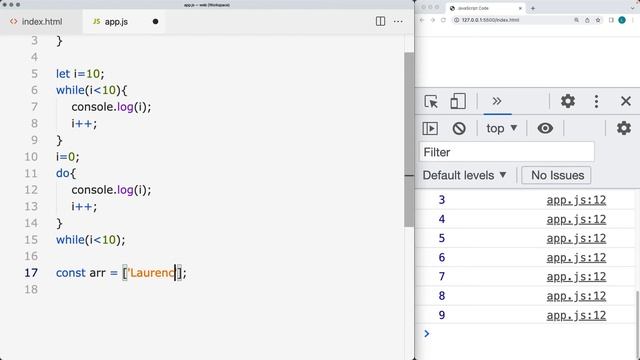
Task: Open browser zoom magnifier icon
Action: coord(576,20)
